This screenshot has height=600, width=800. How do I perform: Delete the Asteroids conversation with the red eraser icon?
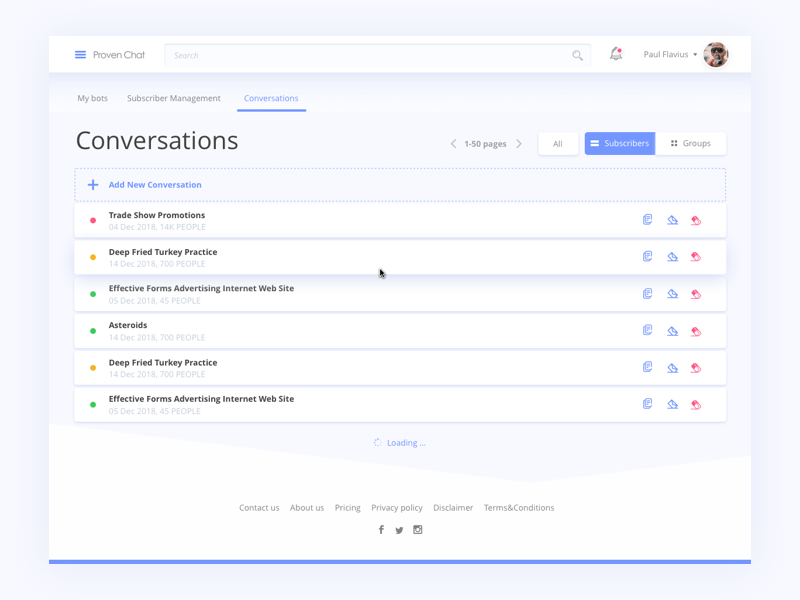[696, 330]
